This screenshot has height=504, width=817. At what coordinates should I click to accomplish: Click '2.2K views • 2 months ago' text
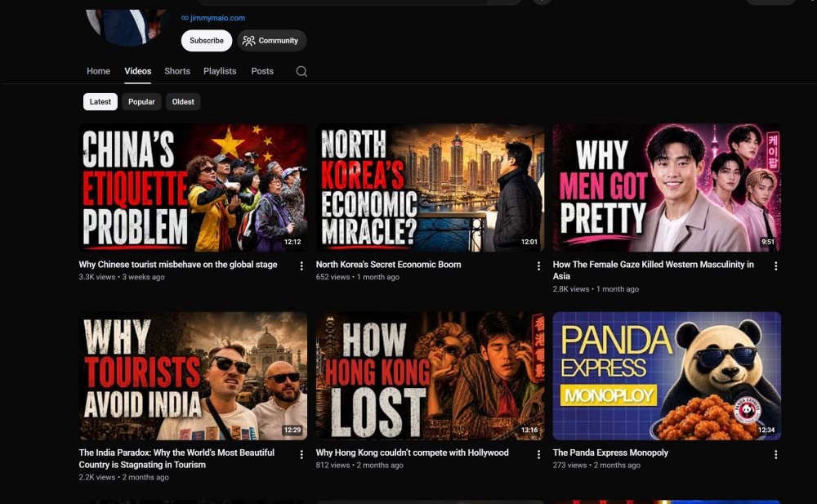(x=123, y=477)
